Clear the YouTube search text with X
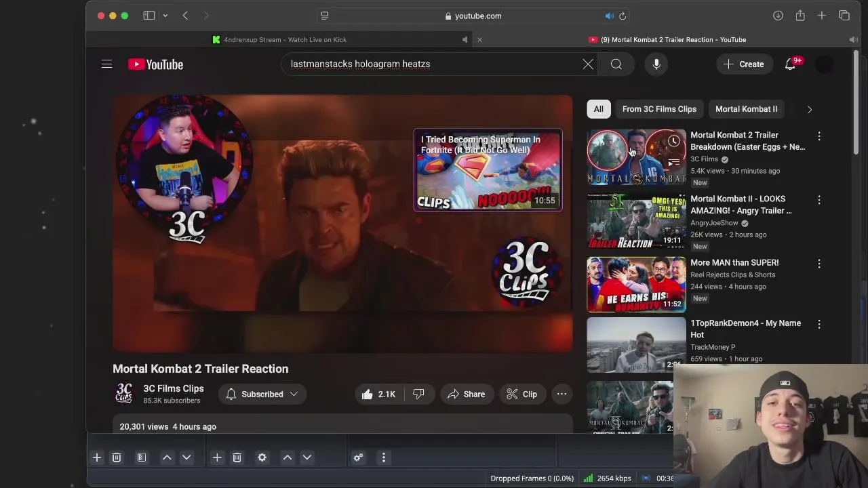The width and height of the screenshot is (868, 488). click(588, 64)
